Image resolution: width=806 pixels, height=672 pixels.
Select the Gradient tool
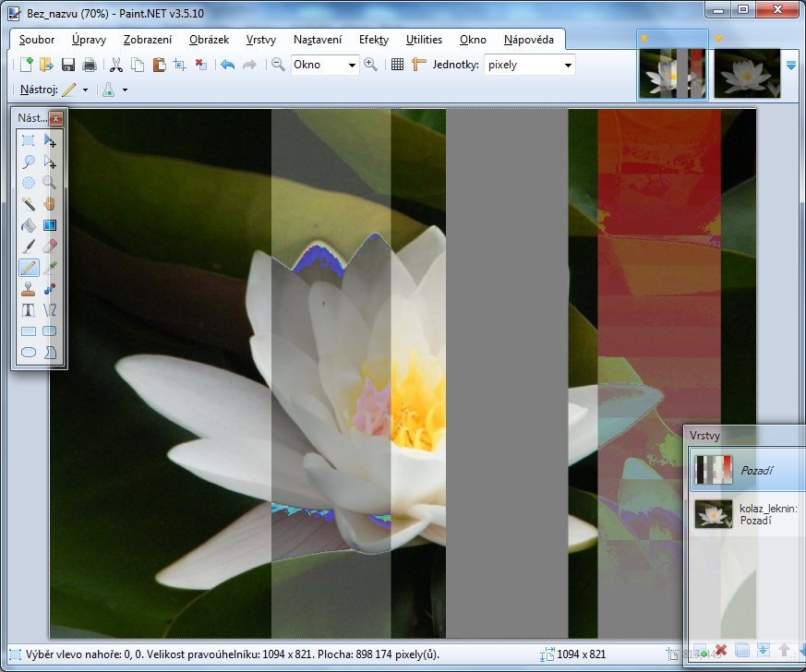[x=50, y=225]
